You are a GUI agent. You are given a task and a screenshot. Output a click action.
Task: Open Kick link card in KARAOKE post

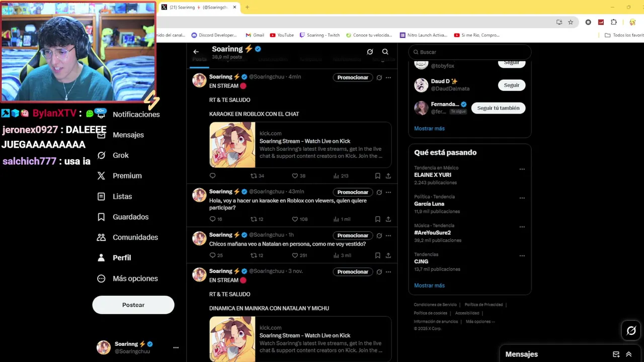pos(300,145)
